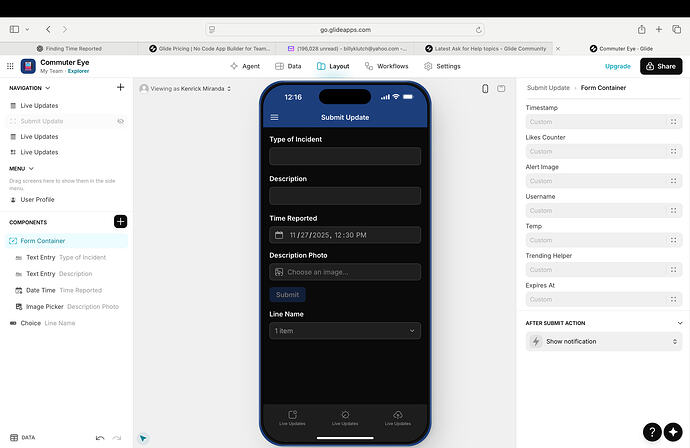
Task: Open User Profile screen
Action: pyautogui.click(x=66, y=199)
